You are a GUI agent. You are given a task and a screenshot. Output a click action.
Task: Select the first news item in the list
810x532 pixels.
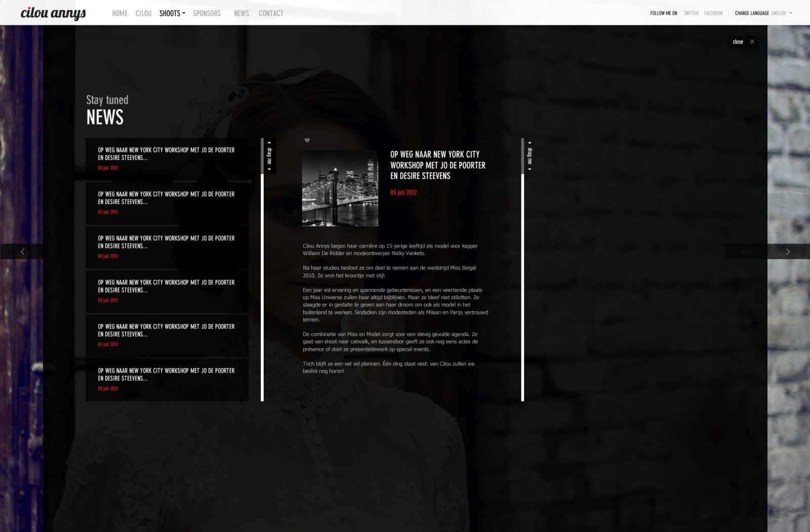(x=167, y=158)
